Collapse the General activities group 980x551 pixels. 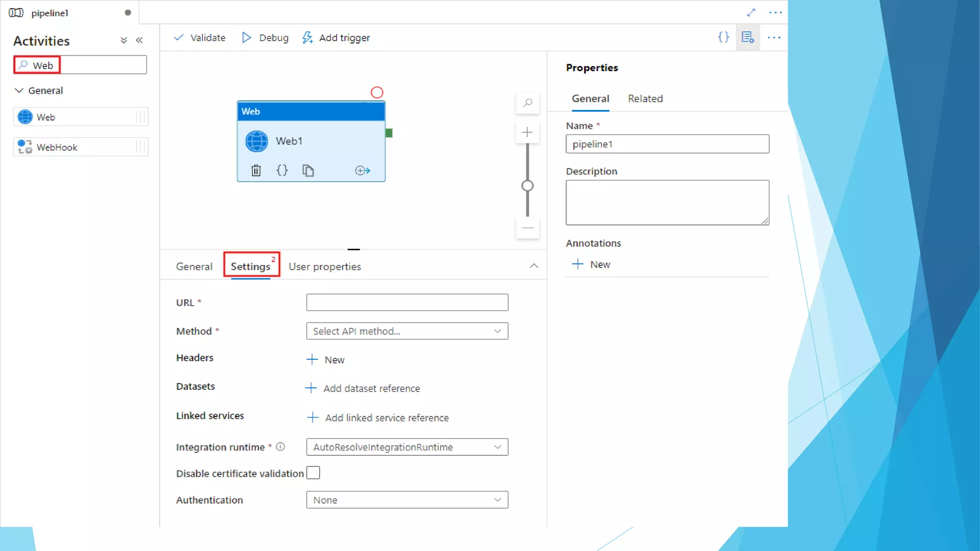click(19, 90)
